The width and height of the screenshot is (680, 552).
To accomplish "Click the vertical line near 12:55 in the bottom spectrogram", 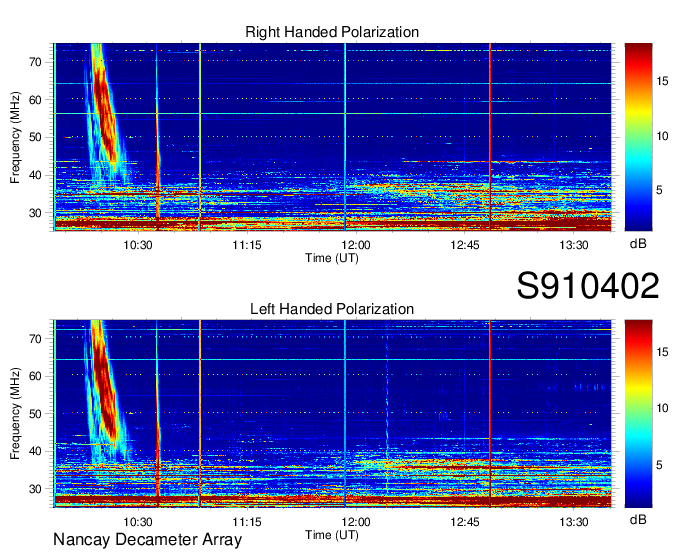I will click(490, 414).
